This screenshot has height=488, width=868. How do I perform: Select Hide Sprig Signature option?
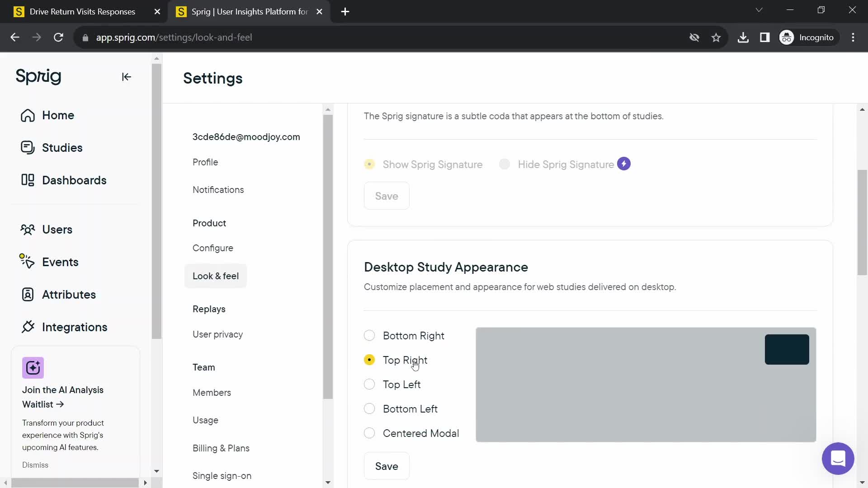[x=505, y=164]
